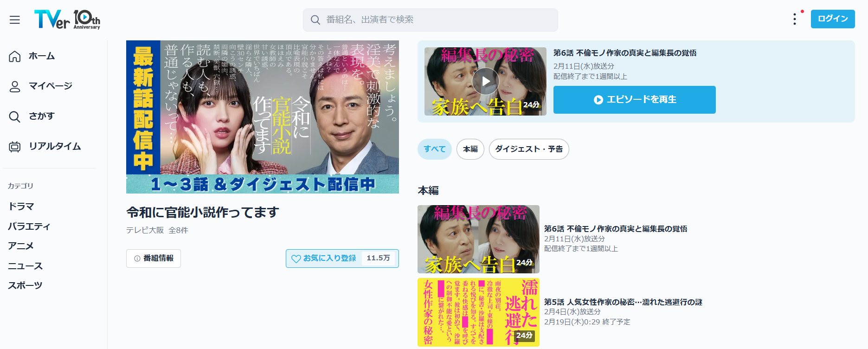This screenshot has width=868, height=349.
Task: Switch to the 本編 filter chip
Action: click(x=470, y=149)
